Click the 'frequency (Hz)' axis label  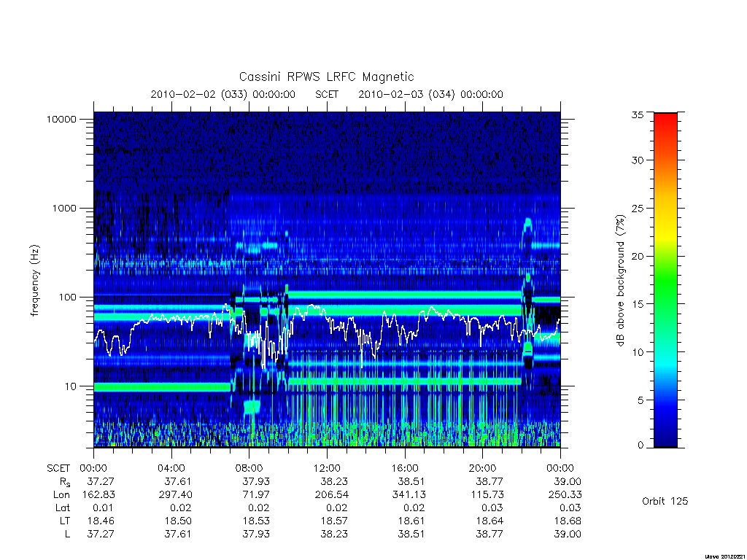(35, 281)
